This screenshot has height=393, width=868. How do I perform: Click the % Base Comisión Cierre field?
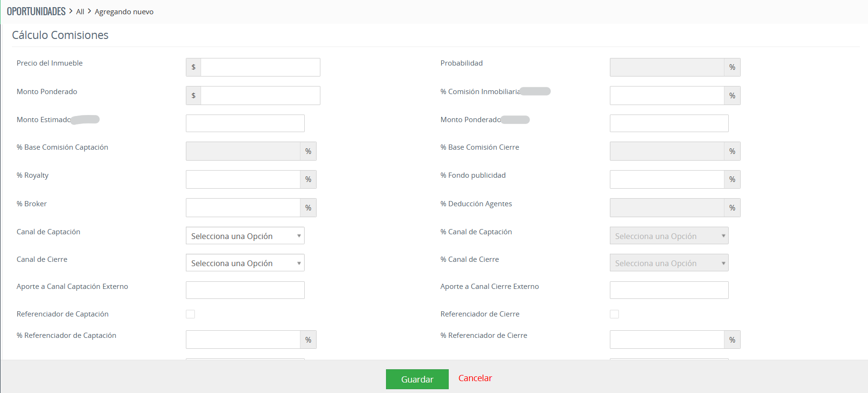pos(667,151)
